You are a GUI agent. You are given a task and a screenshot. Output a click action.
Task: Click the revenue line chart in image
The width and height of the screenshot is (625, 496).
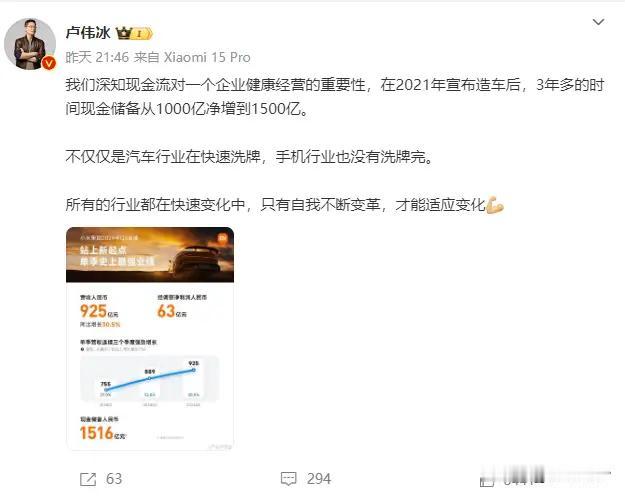(150, 381)
